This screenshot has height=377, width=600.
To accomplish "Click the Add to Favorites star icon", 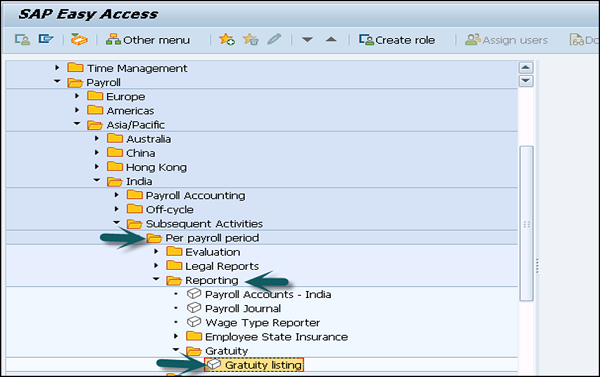I will [227, 39].
